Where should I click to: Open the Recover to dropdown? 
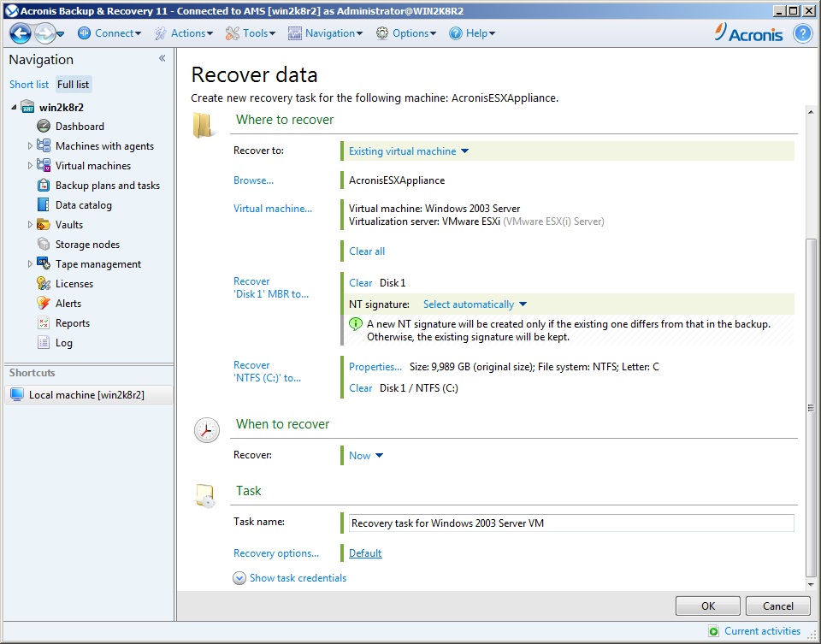coord(409,151)
